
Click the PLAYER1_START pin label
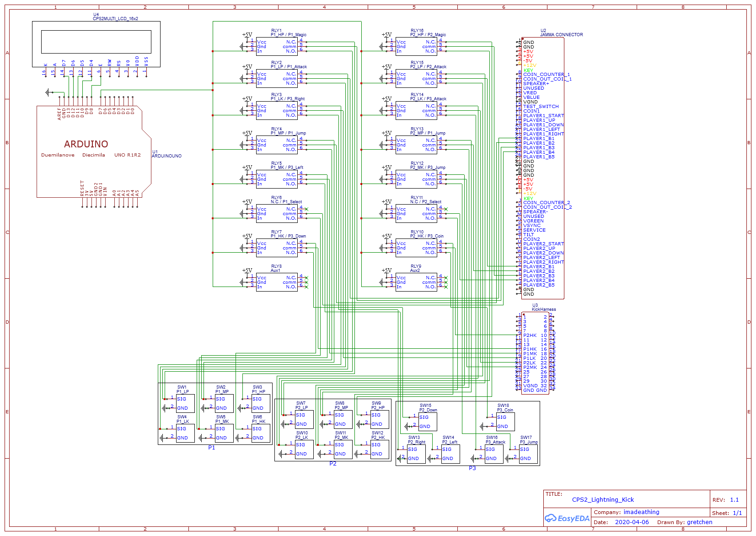pyautogui.click(x=544, y=116)
